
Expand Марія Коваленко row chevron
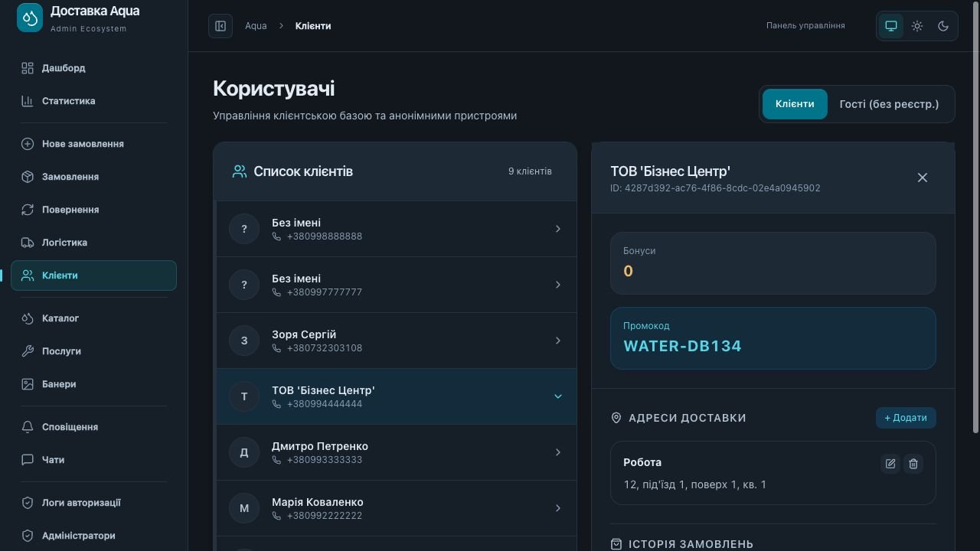pos(558,508)
